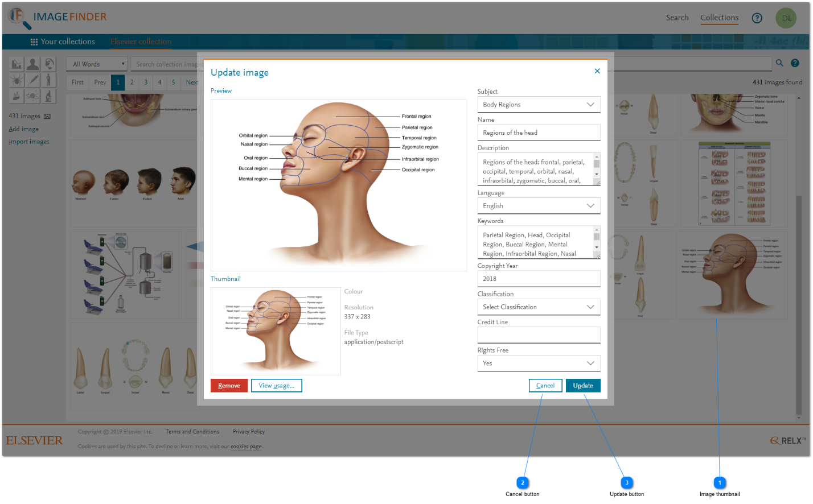Click the large Preview image of head regions
This screenshot has height=504, width=813.
coord(339,185)
